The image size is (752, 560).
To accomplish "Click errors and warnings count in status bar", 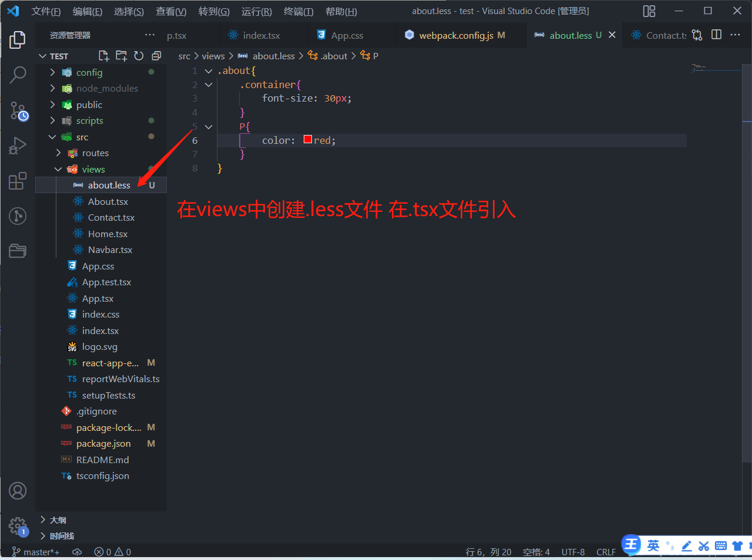I will (113, 552).
